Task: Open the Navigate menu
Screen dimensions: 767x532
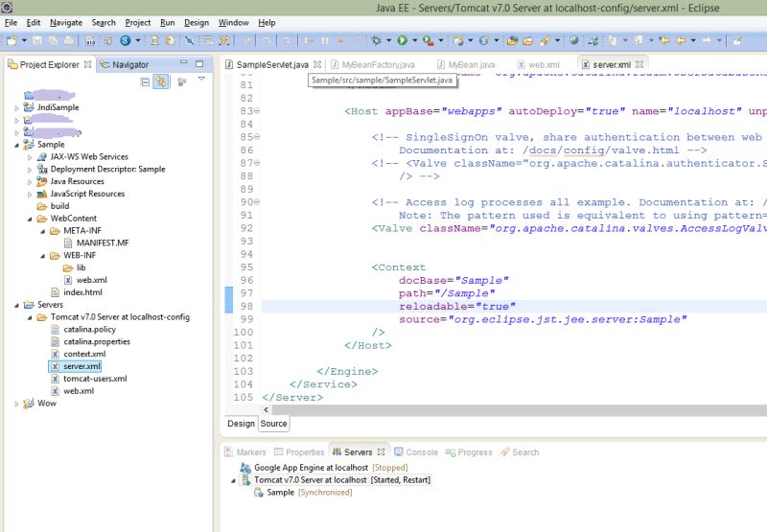Action: pyautogui.click(x=66, y=22)
